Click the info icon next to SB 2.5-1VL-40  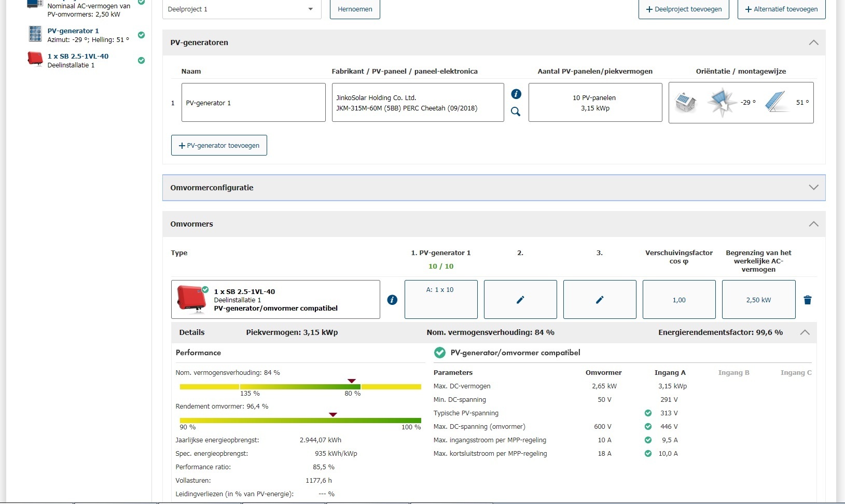(x=392, y=300)
